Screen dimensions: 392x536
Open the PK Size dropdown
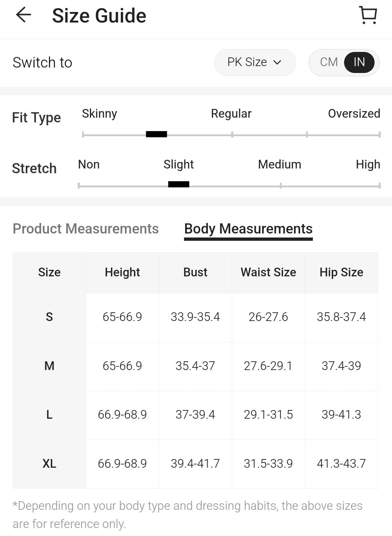[x=254, y=62]
